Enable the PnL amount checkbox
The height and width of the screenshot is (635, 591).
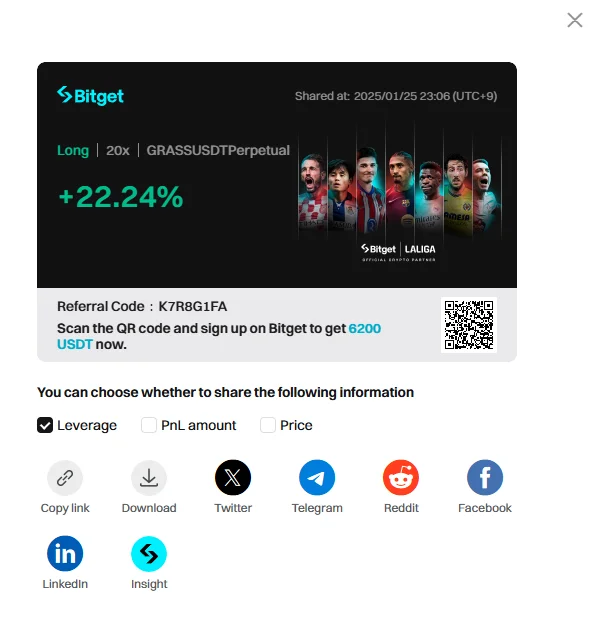(149, 425)
